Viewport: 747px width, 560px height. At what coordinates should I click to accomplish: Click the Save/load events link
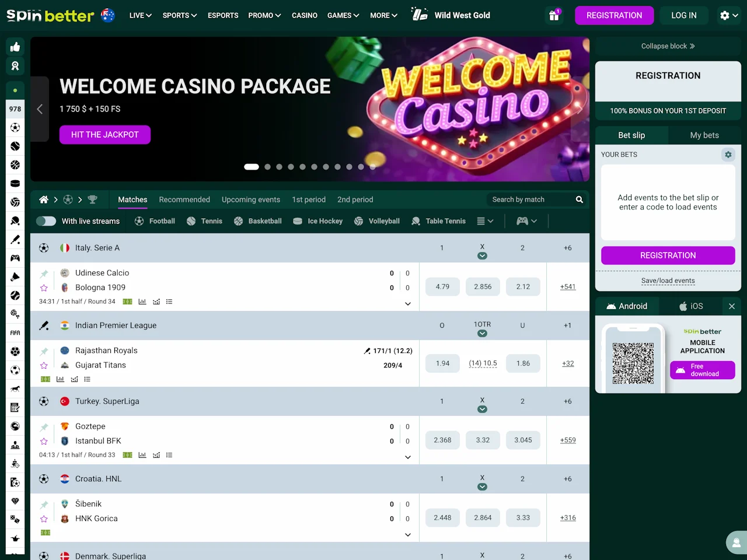pos(668,281)
